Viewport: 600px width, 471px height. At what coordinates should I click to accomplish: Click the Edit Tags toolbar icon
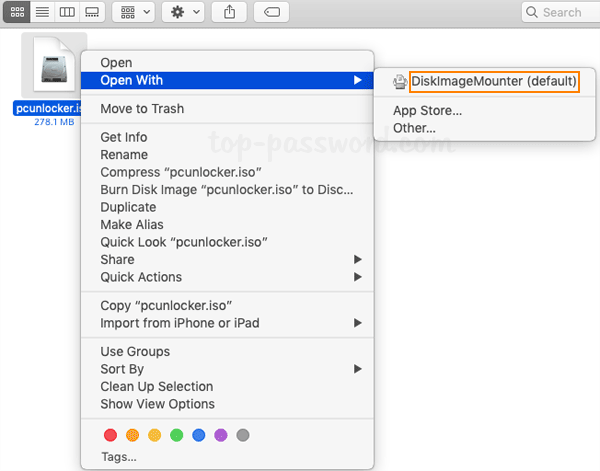(272, 12)
